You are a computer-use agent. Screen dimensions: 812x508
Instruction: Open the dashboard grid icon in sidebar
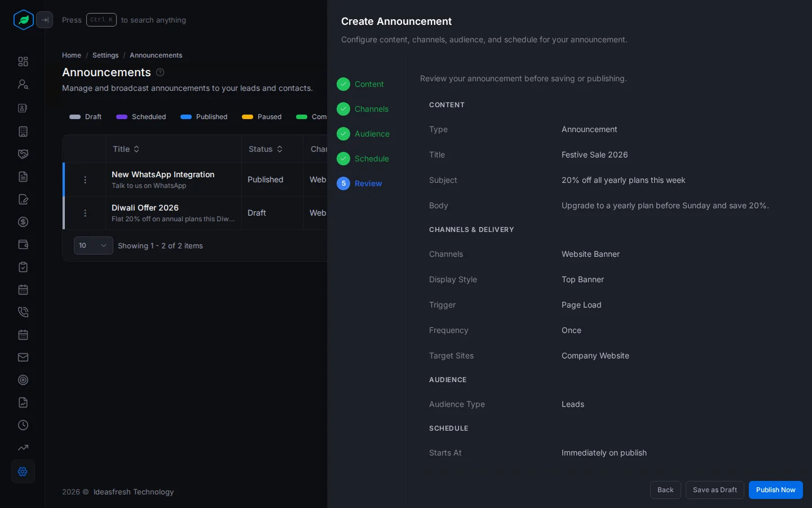(23, 62)
